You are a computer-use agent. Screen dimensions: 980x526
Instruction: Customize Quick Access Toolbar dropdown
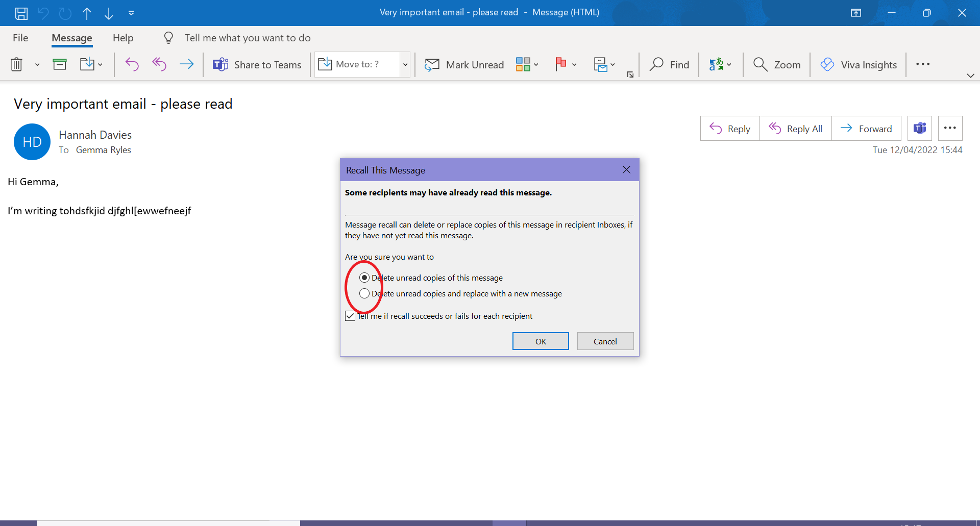click(131, 13)
